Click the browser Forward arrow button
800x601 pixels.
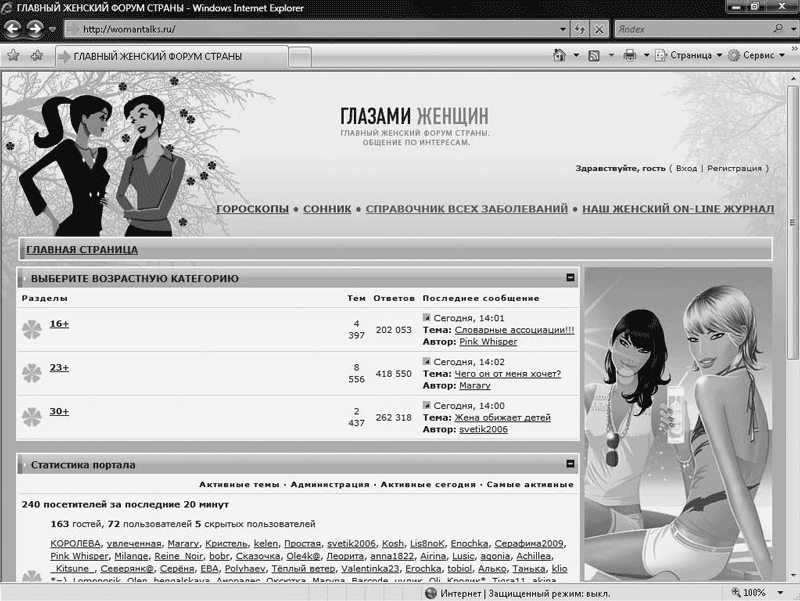point(37,29)
